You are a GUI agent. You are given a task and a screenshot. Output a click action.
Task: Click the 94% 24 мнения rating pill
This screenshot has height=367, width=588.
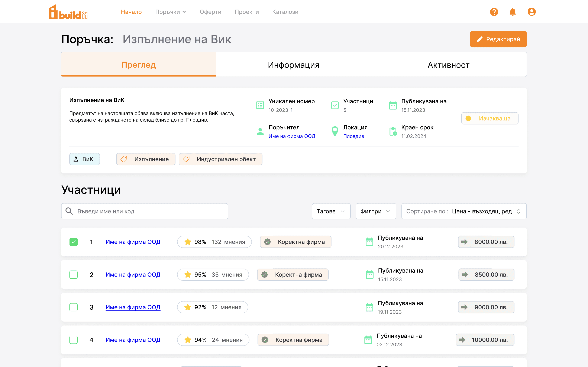click(213, 340)
